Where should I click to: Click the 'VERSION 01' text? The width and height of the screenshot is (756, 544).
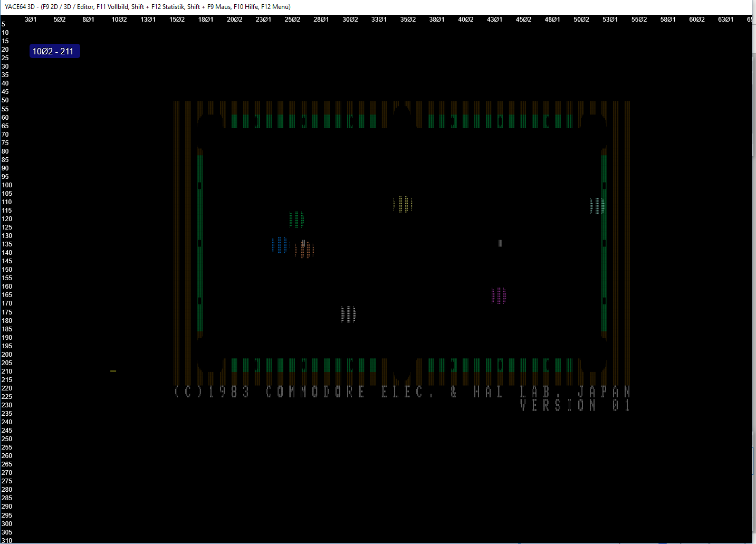(x=575, y=405)
